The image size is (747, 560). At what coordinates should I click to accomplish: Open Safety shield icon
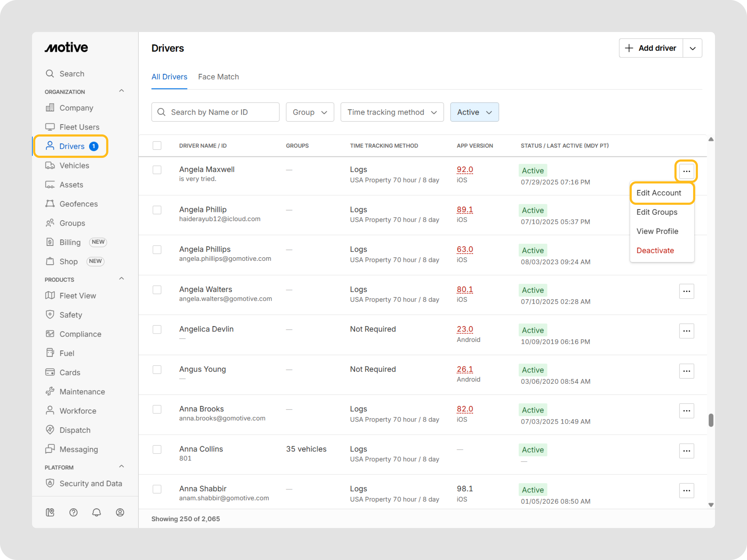tap(50, 315)
